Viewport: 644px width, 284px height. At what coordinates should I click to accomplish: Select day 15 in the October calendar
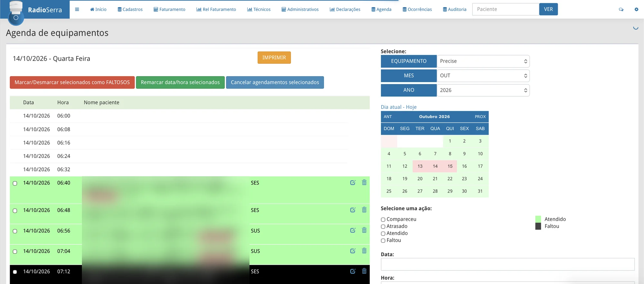[450, 166]
